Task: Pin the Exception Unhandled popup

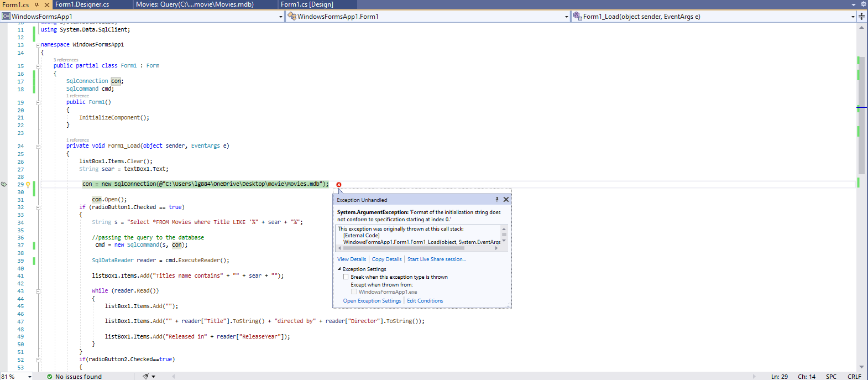Action: 496,200
